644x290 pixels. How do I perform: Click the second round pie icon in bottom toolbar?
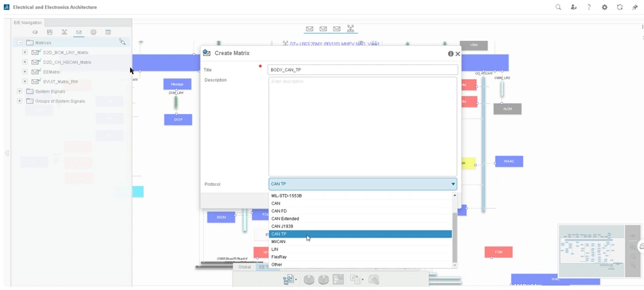tap(323, 280)
